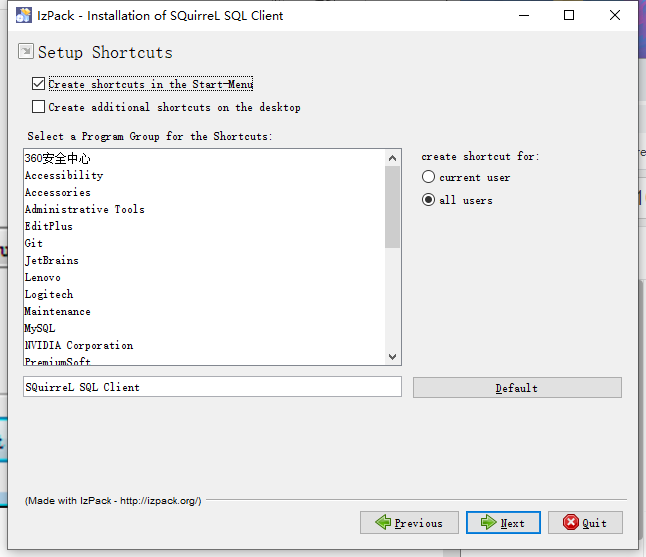This screenshot has height=557, width=646.
Task: Choose Accessories program group
Action: pyautogui.click(x=204, y=192)
